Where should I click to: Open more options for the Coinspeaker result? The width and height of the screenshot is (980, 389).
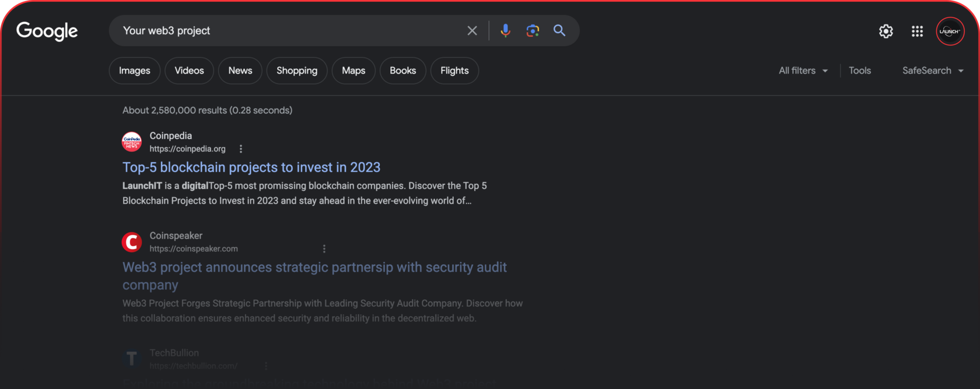click(324, 248)
